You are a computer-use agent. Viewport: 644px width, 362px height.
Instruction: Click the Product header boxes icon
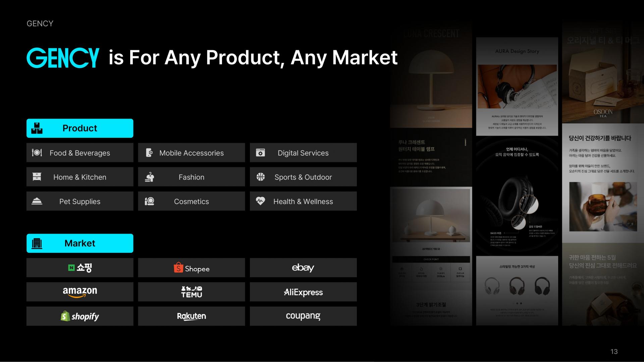pyautogui.click(x=37, y=128)
